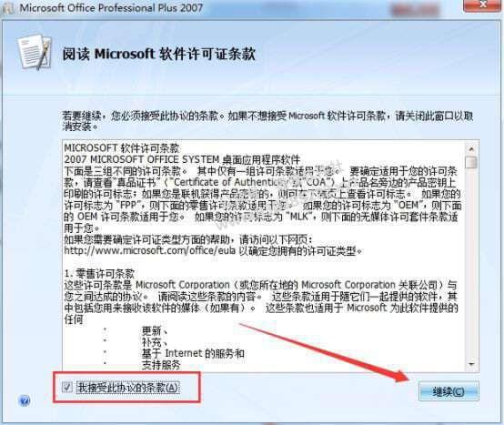Click the 支持服务 bullet item

[x=161, y=365]
